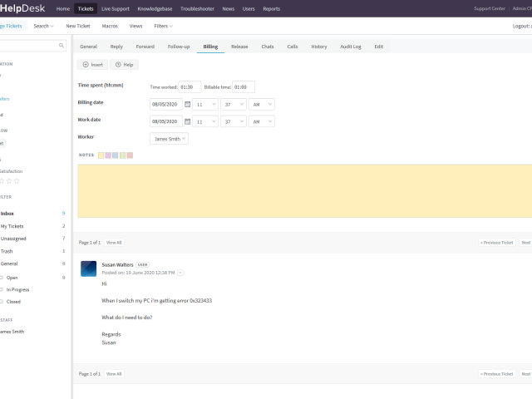Open the Tickets menu
532x399 pixels.
86,9
